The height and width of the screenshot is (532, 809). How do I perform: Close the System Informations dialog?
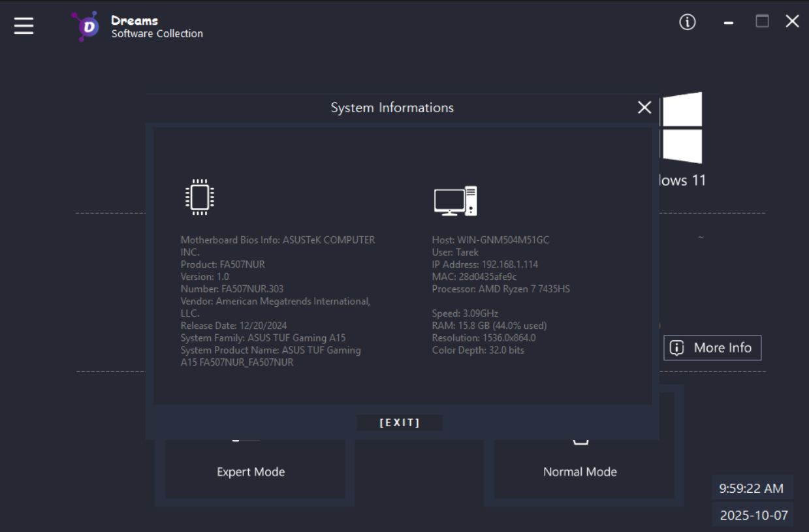coord(644,108)
